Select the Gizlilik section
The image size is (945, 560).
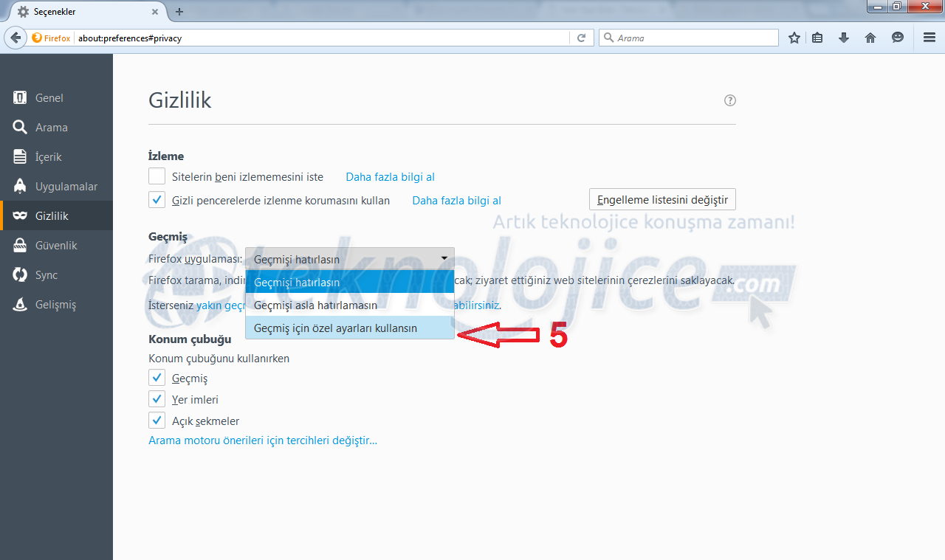tap(56, 215)
